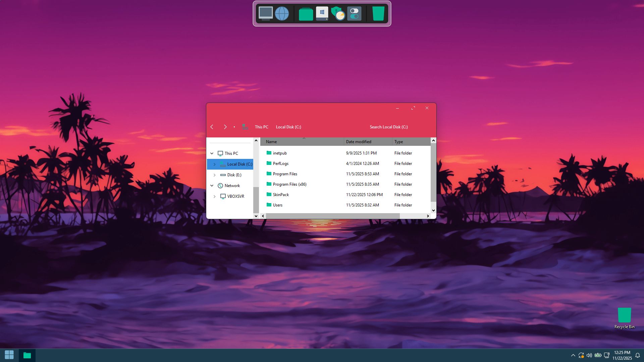Collapse the This PC tree node
Screen dimensions: 644x362
tap(212, 154)
